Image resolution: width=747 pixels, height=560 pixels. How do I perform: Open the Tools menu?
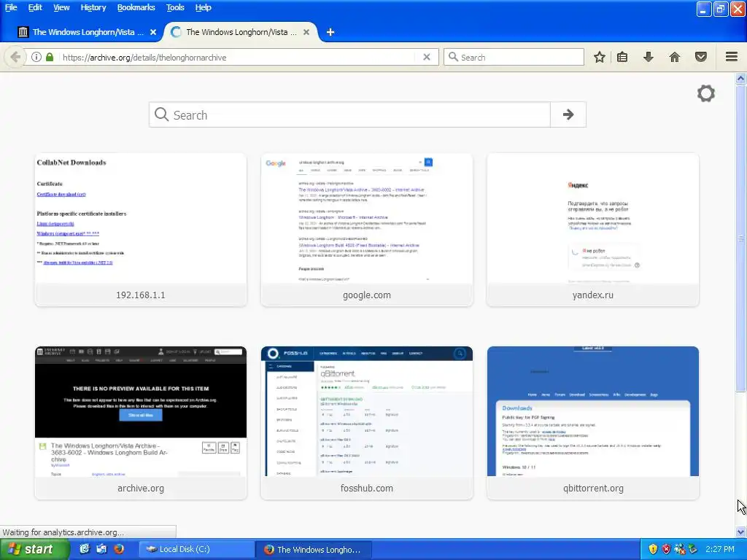tap(175, 7)
